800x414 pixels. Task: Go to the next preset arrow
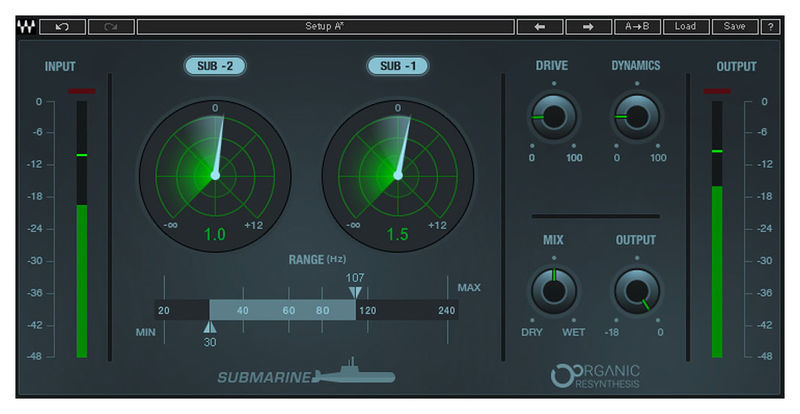[588, 27]
